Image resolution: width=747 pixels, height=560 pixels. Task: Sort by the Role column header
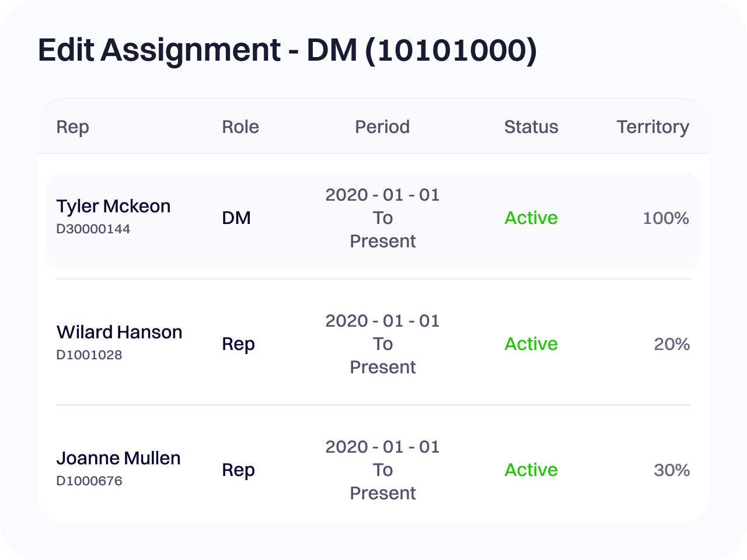point(240,127)
